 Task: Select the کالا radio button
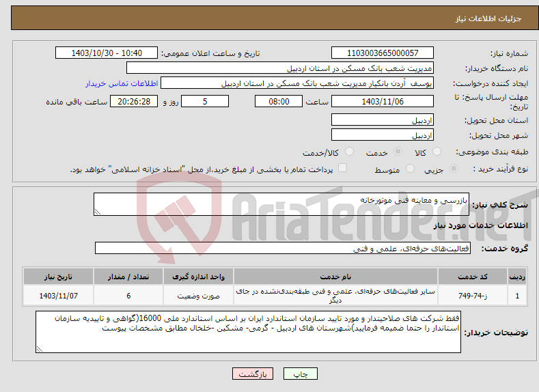[437, 152]
